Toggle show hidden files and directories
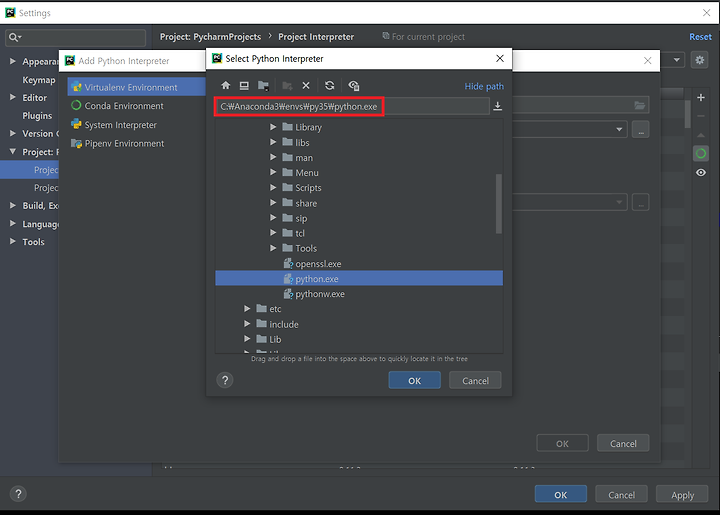This screenshot has width=720, height=515. (x=354, y=85)
